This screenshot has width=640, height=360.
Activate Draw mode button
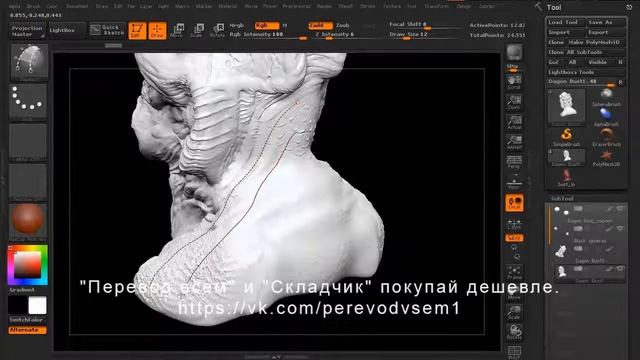(x=157, y=31)
